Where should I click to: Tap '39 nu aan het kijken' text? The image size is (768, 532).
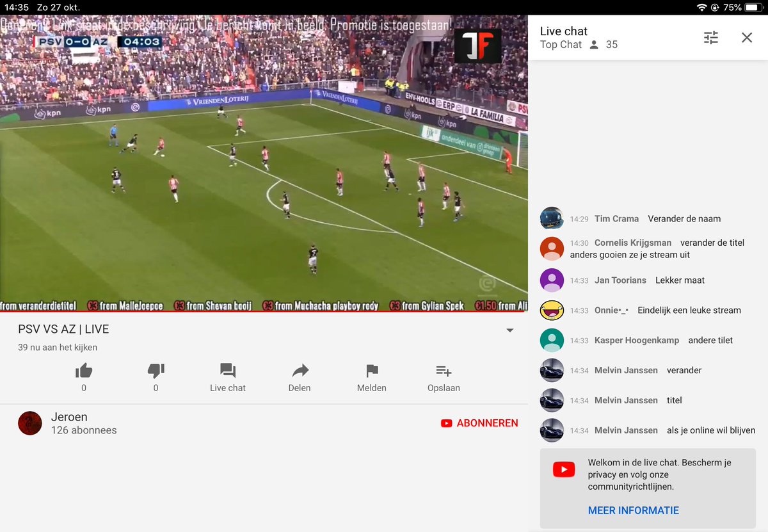click(58, 348)
